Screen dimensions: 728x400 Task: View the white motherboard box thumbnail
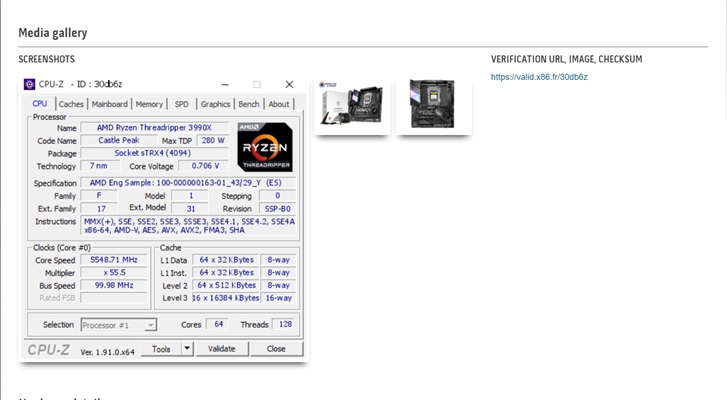[351, 105]
